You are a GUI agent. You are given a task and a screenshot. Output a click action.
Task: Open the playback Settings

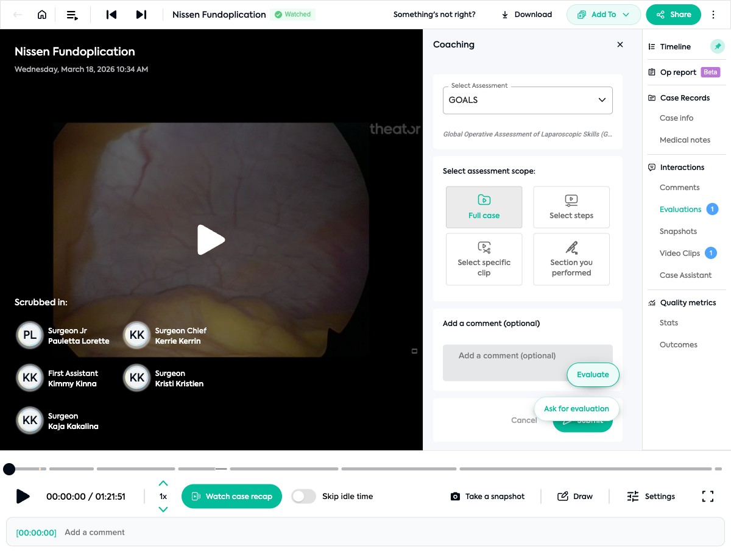click(x=651, y=496)
